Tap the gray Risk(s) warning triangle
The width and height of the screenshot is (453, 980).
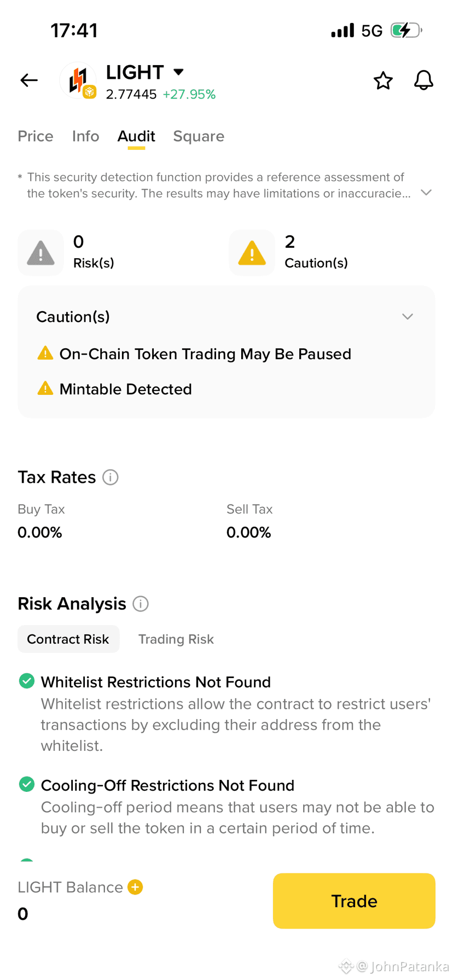pos(40,253)
